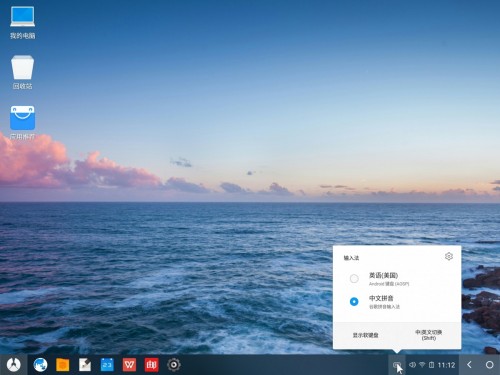Select 英语(美国) Android keyboard radio button
Image resolution: width=500 pixels, height=375 pixels.
[x=354, y=278]
